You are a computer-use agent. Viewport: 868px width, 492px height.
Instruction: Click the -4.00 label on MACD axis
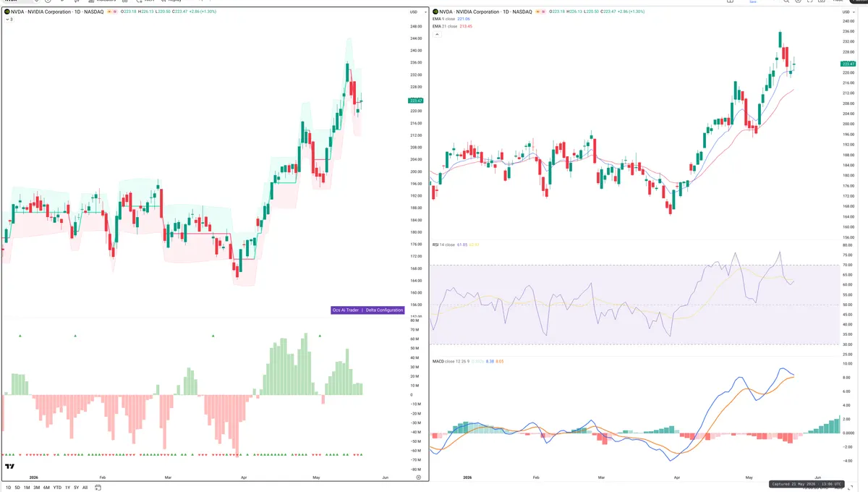point(848,460)
